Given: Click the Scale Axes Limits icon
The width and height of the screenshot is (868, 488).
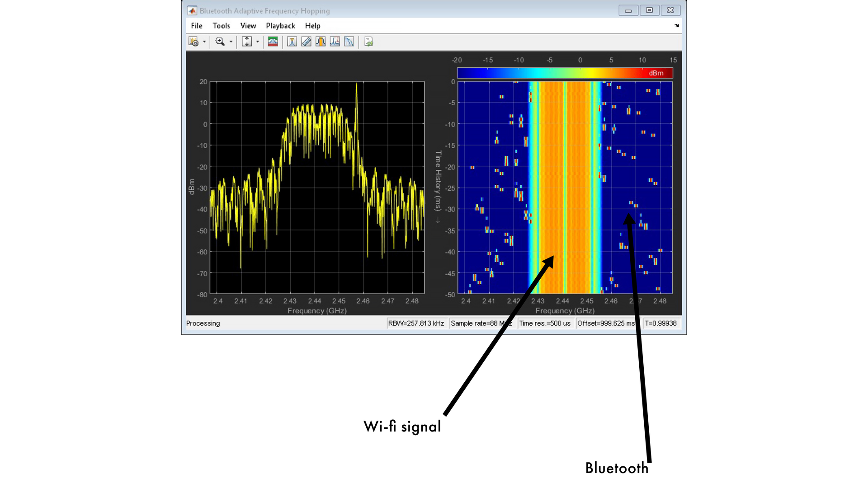Looking at the screenshot, I should tap(246, 42).
